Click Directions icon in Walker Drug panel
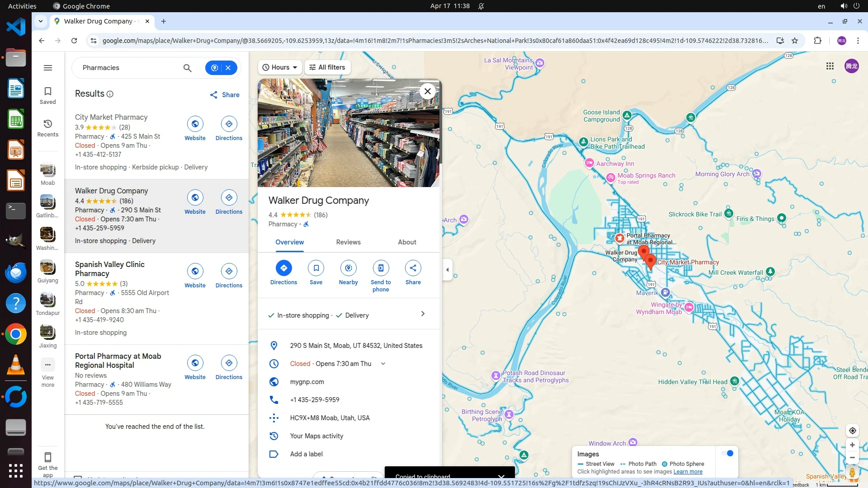 pyautogui.click(x=283, y=268)
